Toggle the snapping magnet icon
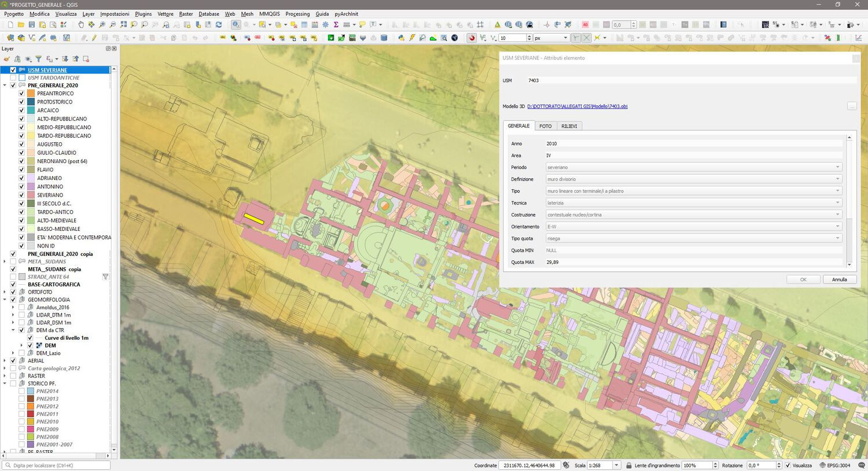This screenshot has width=868, height=471. pyautogui.click(x=472, y=38)
